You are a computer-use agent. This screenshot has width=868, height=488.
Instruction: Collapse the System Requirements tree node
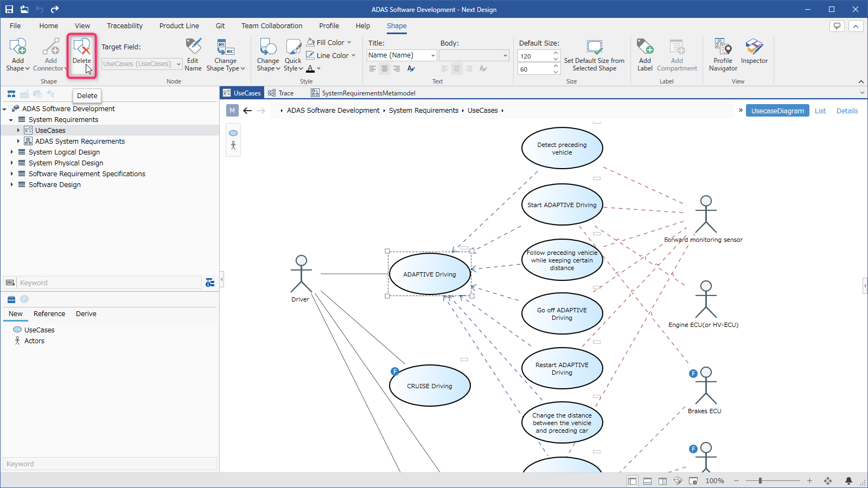[x=11, y=120]
